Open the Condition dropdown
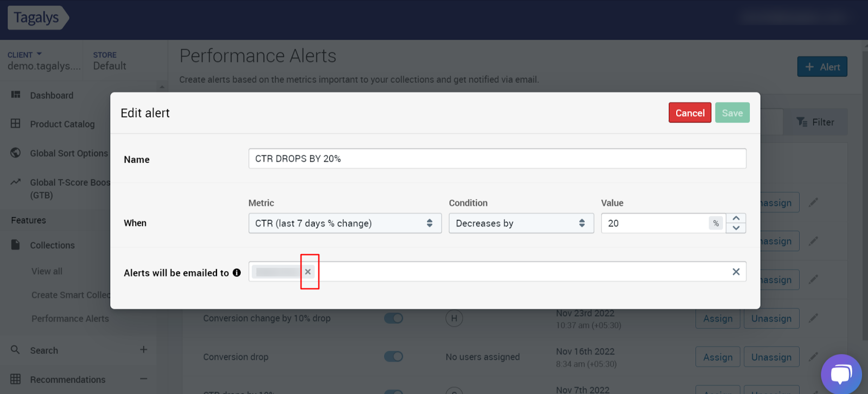 (x=521, y=223)
